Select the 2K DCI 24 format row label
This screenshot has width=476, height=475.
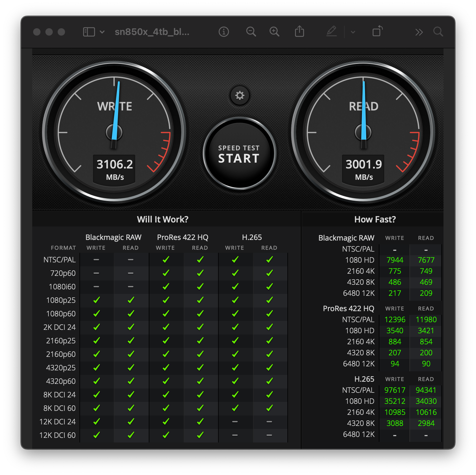(60, 327)
